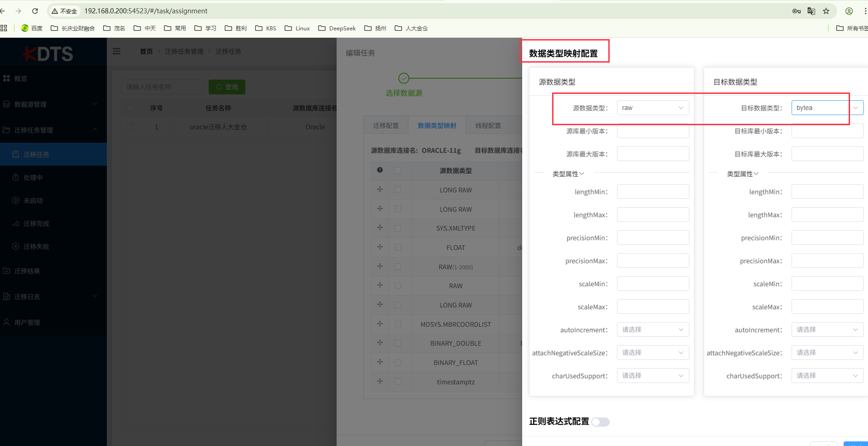Screen dimensions: 868x446
Task: Click the browser forward arrow
Action: point(18,11)
